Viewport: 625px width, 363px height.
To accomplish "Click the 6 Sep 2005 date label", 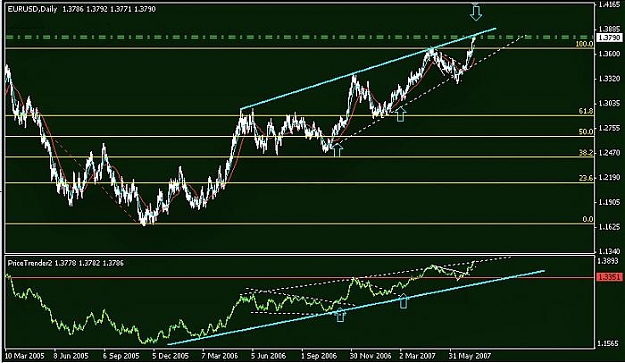I will (x=121, y=355).
